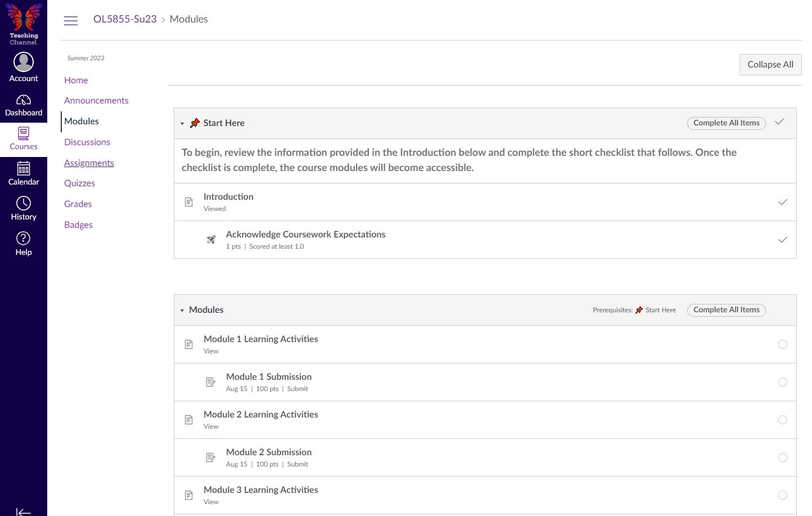Open the History clock icon
812x516 pixels.
24,203
